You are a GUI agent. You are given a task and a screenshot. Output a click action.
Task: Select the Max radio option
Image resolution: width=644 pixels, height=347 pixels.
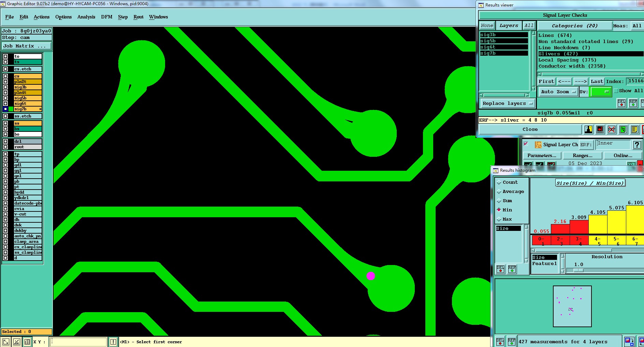499,219
